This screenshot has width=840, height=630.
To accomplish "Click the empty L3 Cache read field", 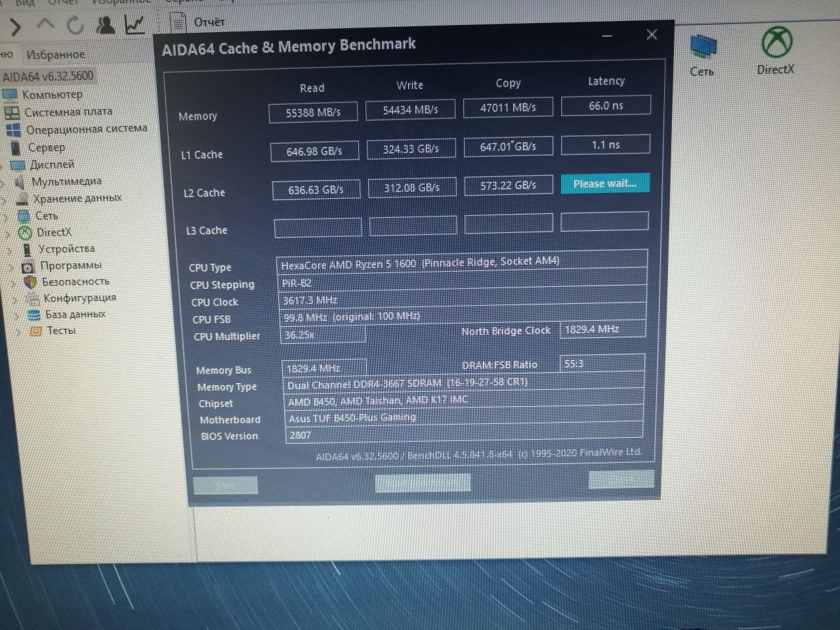I will (x=318, y=228).
